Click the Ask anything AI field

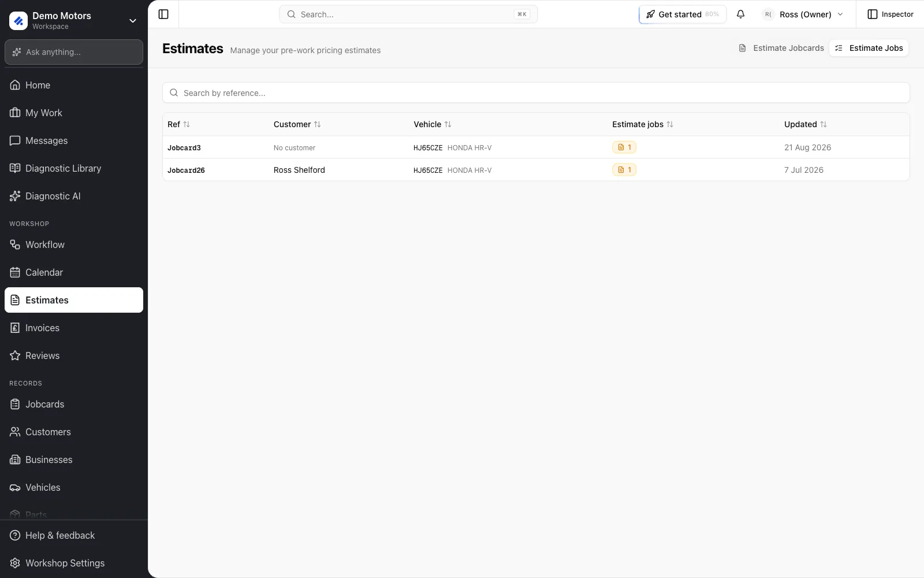pyautogui.click(x=74, y=52)
